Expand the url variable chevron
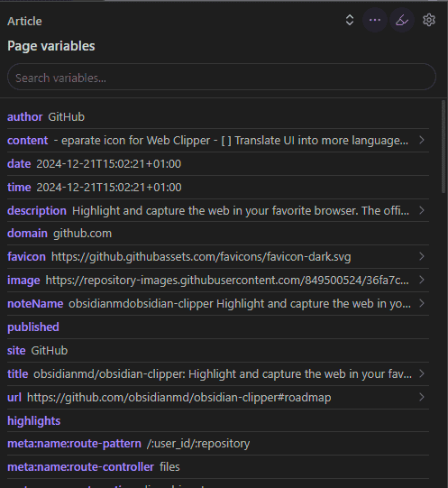The height and width of the screenshot is (488, 448). (x=422, y=397)
